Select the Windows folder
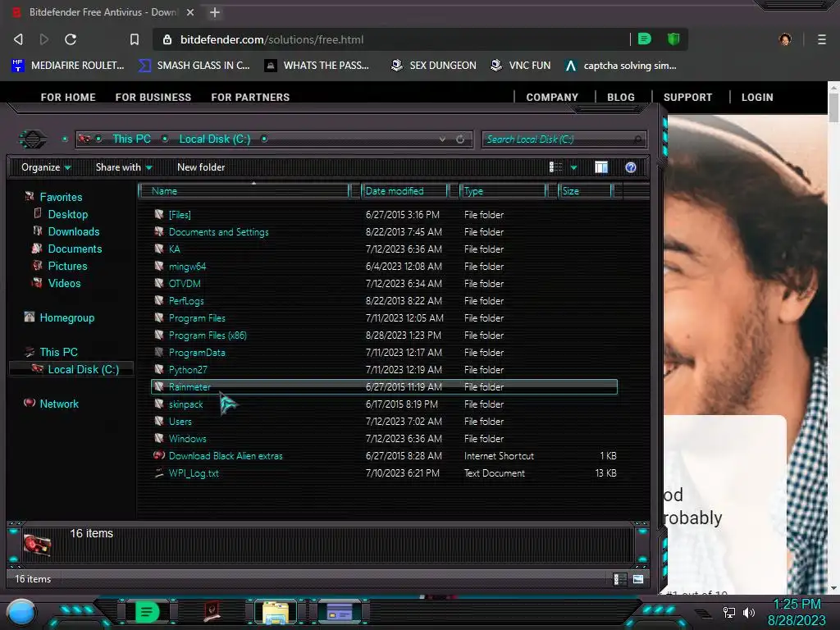The image size is (840, 630). [x=188, y=439]
